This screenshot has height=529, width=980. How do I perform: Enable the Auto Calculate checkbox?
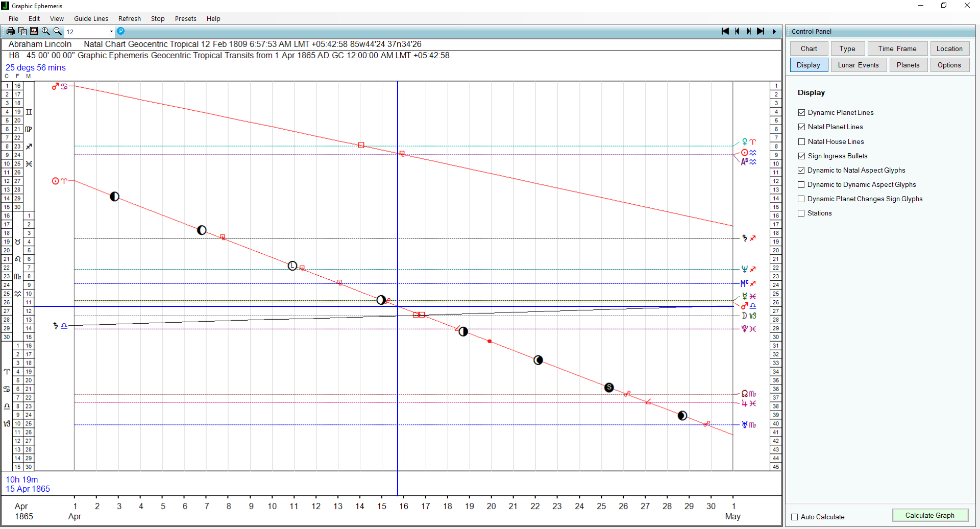click(x=794, y=517)
